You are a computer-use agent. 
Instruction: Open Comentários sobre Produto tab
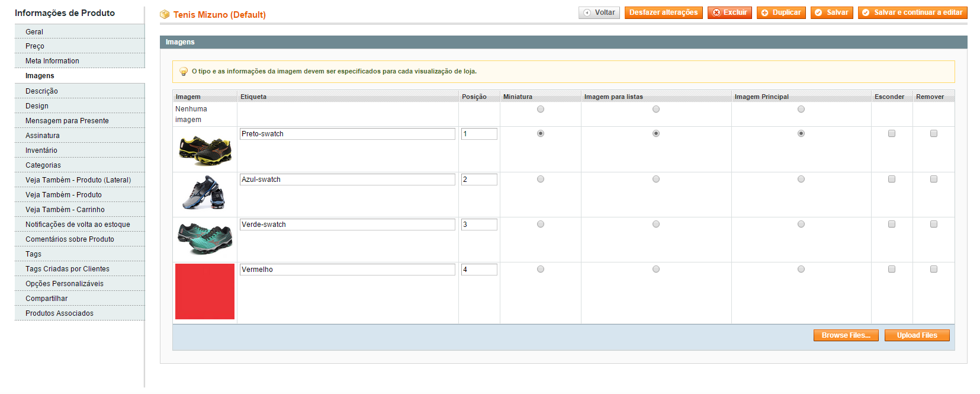click(x=79, y=239)
